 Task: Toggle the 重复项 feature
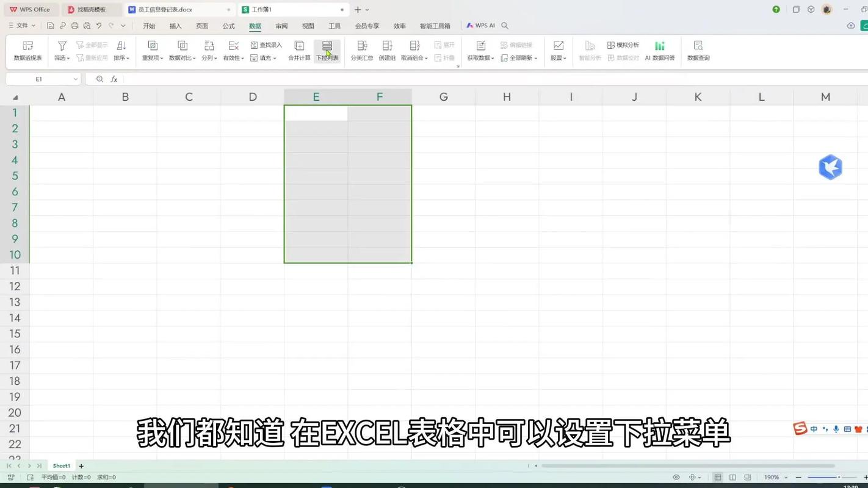coord(151,50)
